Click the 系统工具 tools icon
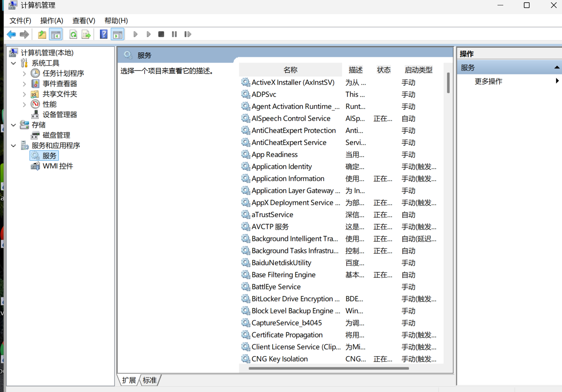The height and width of the screenshot is (392, 562). pyautogui.click(x=24, y=63)
